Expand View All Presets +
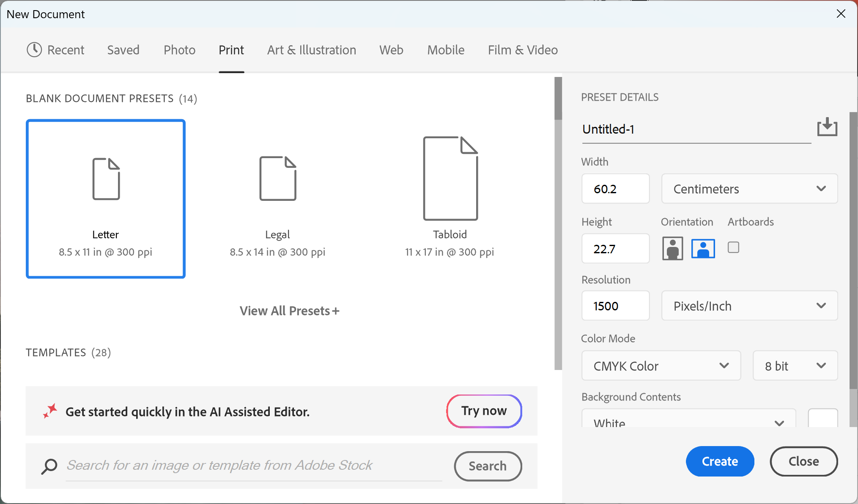The image size is (858, 504). pyautogui.click(x=290, y=311)
